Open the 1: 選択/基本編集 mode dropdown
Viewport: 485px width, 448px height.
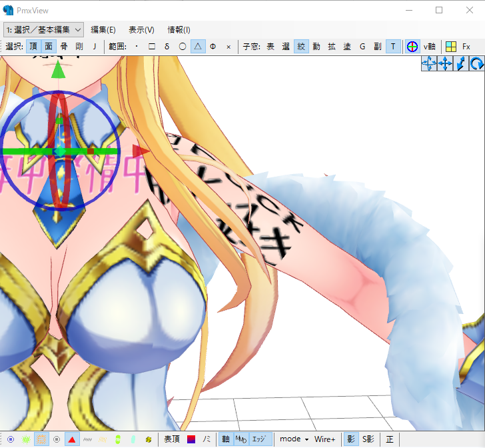point(43,30)
